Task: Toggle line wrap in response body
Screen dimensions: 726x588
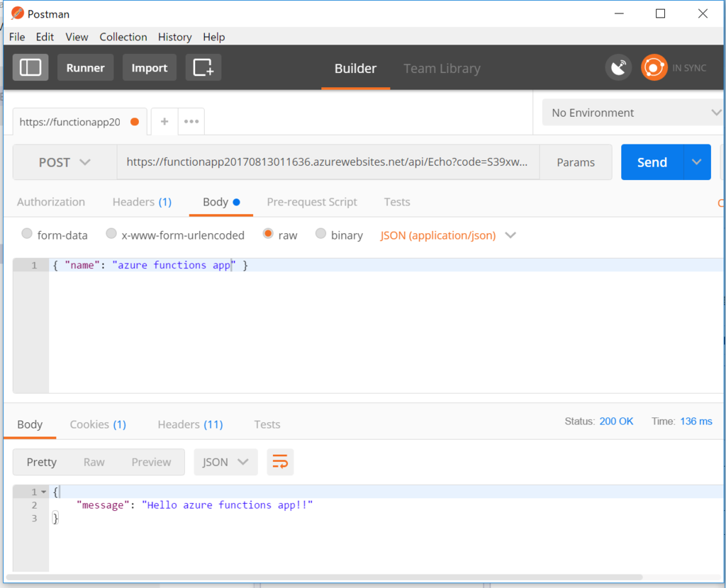Action: (x=280, y=462)
